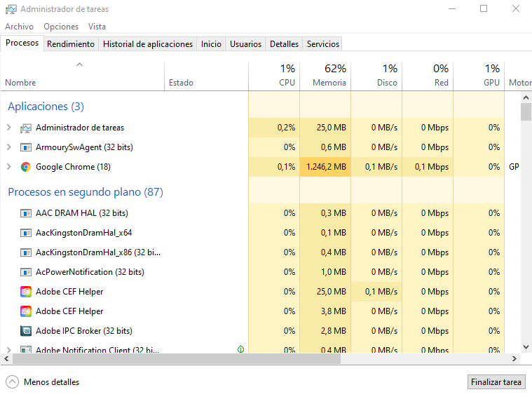The width and height of the screenshot is (532, 399).
Task: Click Google Chrome 0,1 Mbps network cell
Action: point(428,167)
